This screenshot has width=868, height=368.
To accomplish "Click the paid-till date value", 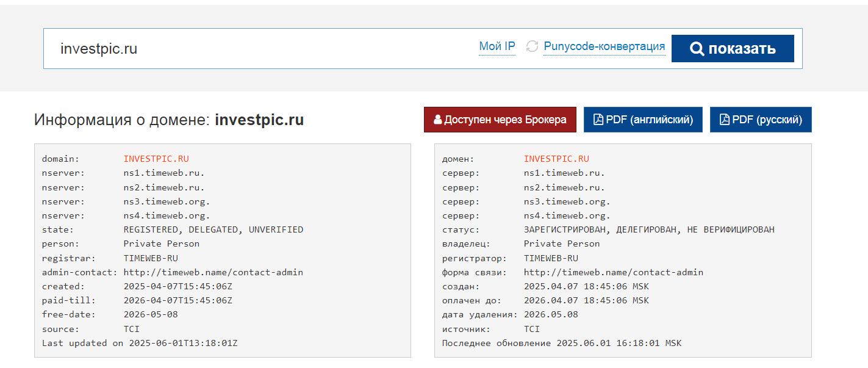I will (x=178, y=300).
